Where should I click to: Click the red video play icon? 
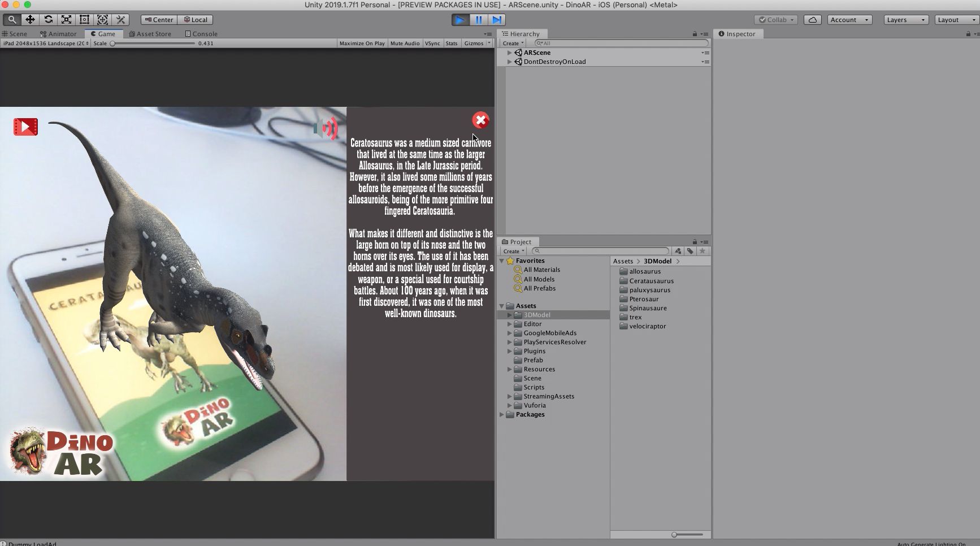[25, 127]
